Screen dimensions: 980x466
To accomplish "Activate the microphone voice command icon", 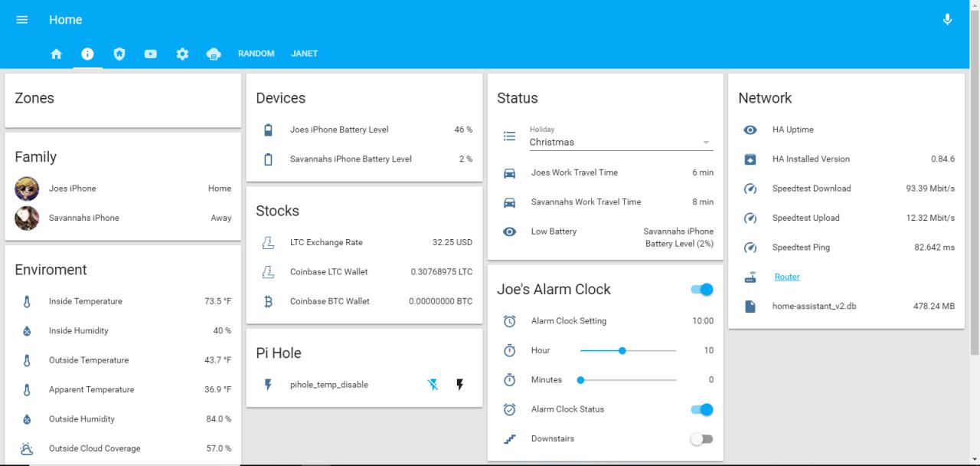I will point(947,20).
